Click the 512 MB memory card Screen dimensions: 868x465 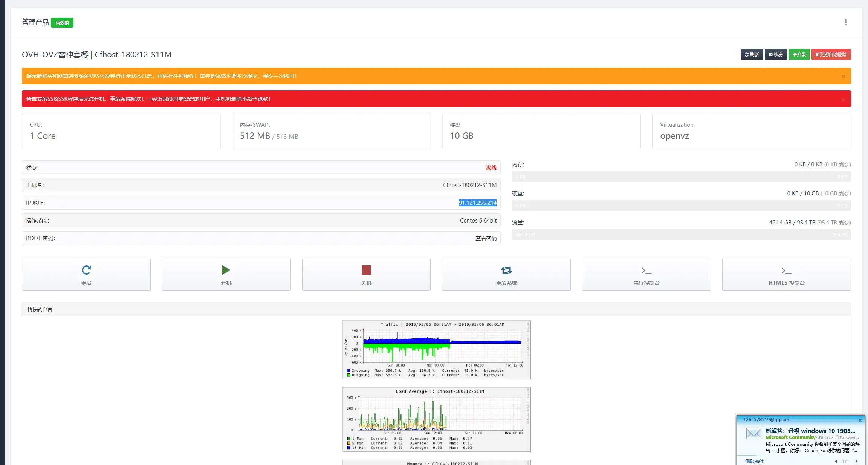332,131
